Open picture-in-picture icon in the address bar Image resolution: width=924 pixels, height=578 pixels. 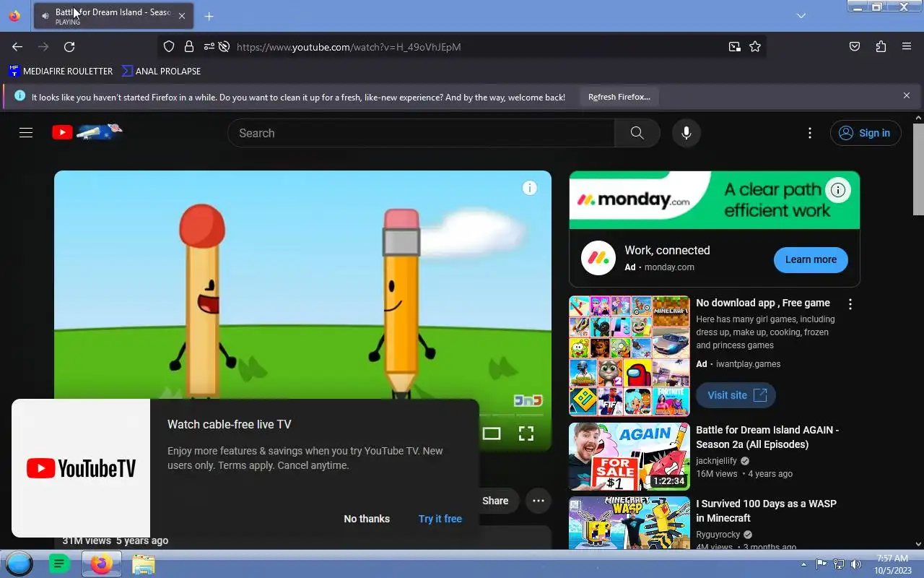(x=734, y=47)
